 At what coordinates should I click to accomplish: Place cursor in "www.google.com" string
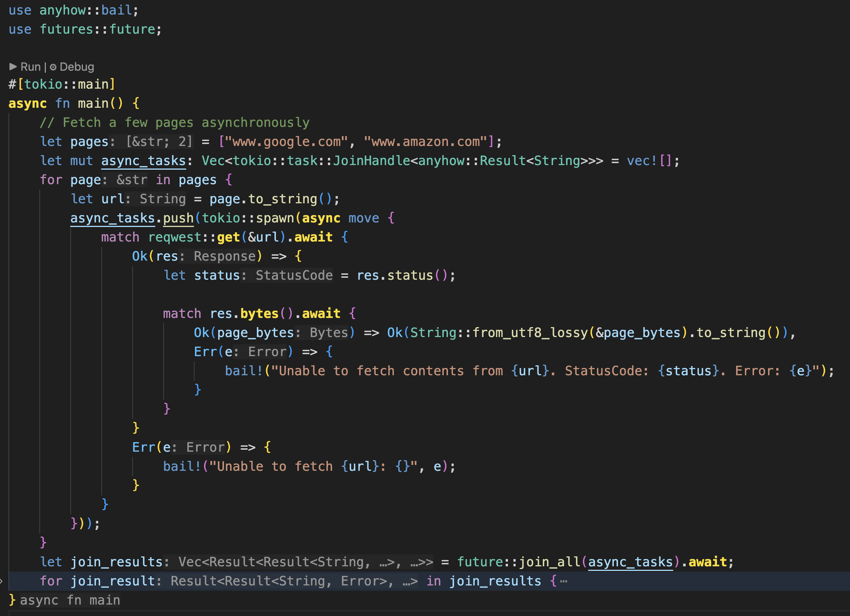pos(286,142)
